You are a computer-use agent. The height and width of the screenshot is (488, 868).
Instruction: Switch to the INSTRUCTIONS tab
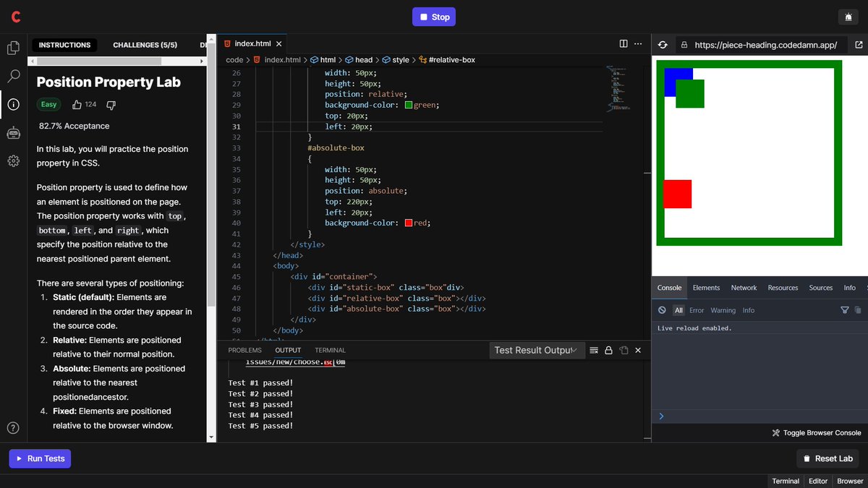64,45
